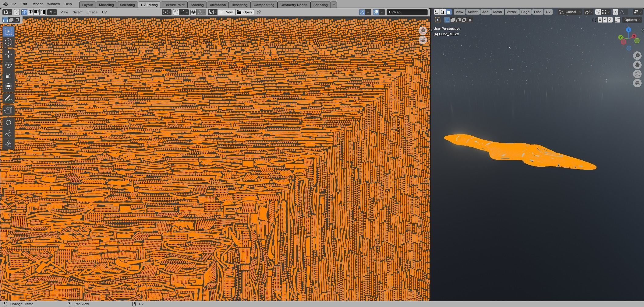Click the Blender logo icon

click(5, 4)
